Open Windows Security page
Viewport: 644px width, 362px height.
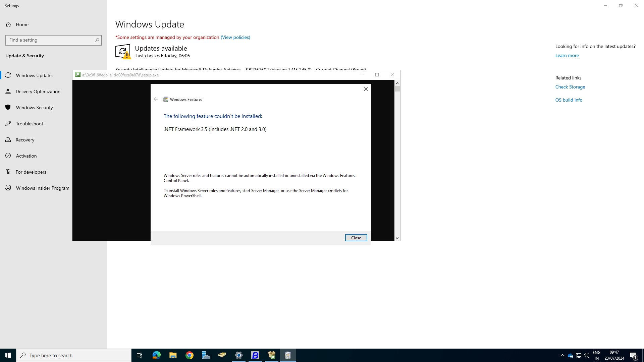click(36, 108)
